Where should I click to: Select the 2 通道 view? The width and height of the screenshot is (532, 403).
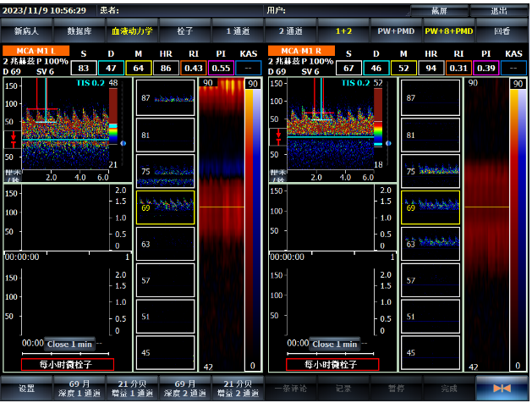click(291, 31)
